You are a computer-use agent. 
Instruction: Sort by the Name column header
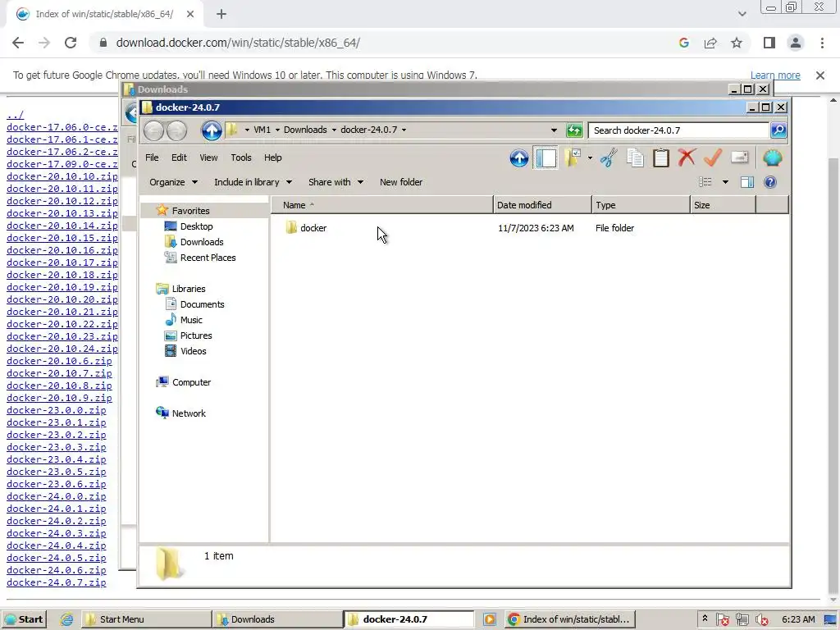[382, 205]
